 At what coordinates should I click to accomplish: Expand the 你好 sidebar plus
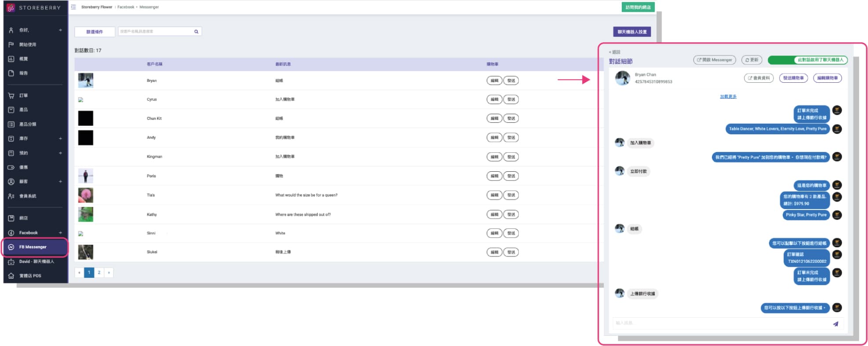[x=60, y=30]
